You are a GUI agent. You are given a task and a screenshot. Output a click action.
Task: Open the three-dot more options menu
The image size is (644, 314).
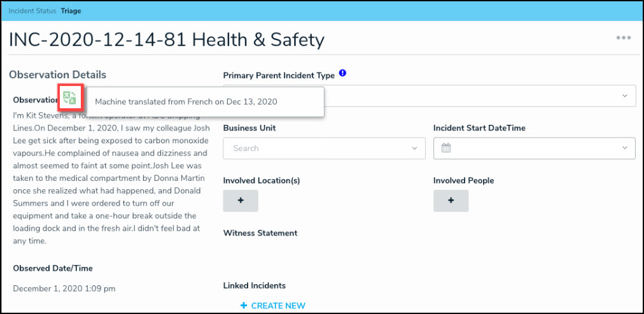tap(623, 38)
